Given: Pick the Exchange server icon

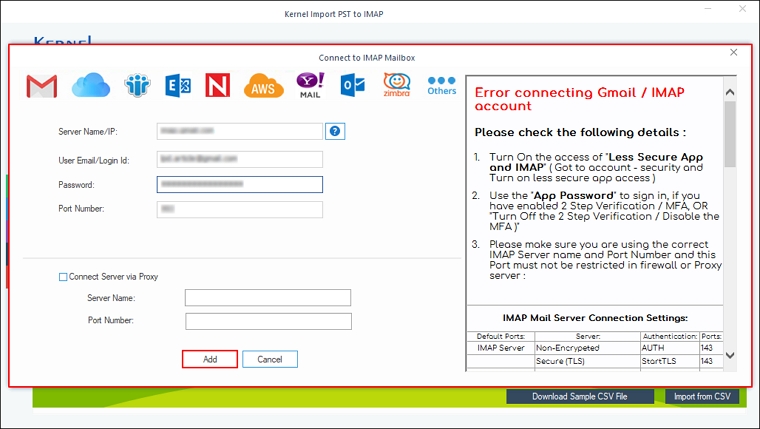Looking at the screenshot, I should click(x=178, y=86).
